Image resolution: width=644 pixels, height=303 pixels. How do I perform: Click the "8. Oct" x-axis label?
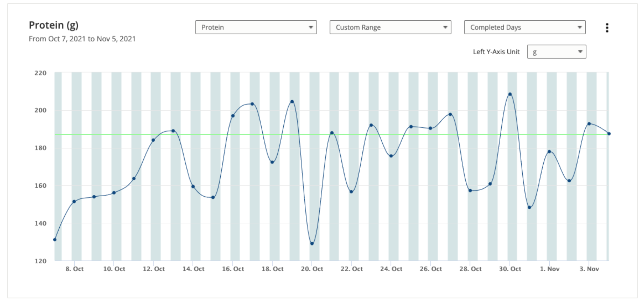[75, 269]
